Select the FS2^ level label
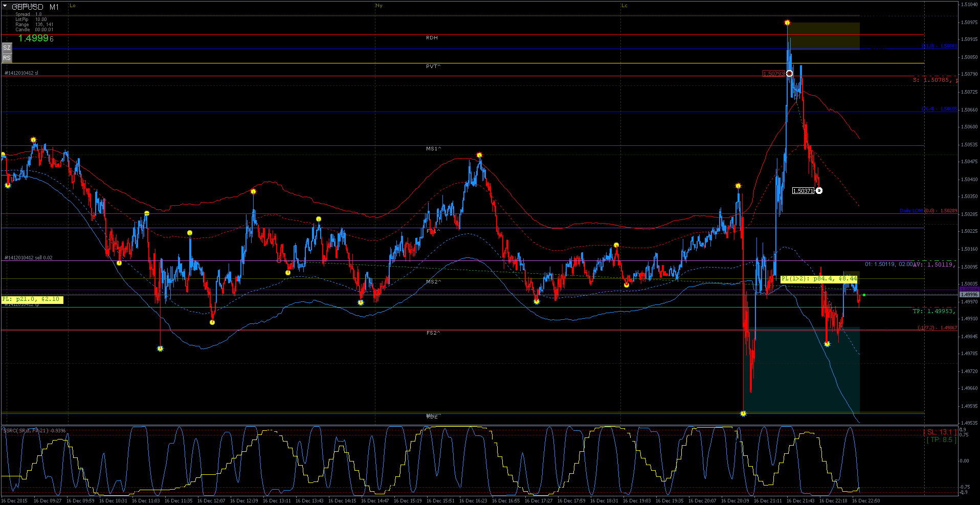Screen dimensions: 980x505 [433, 333]
